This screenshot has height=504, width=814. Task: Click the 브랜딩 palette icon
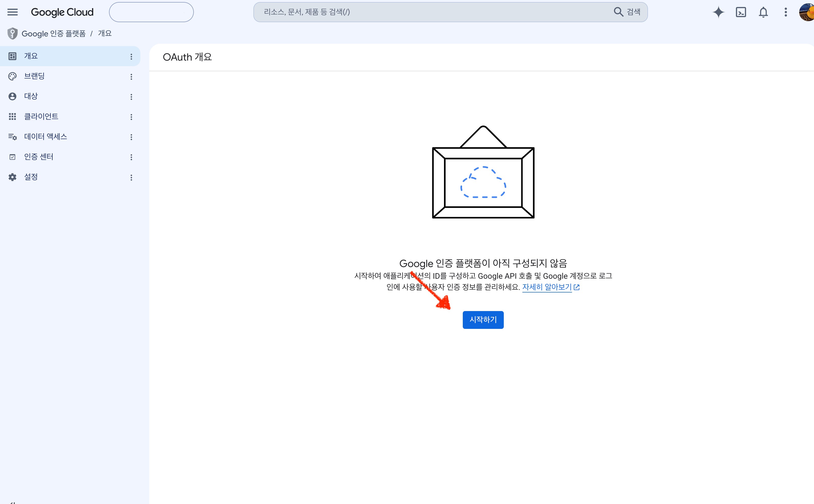[x=12, y=76]
